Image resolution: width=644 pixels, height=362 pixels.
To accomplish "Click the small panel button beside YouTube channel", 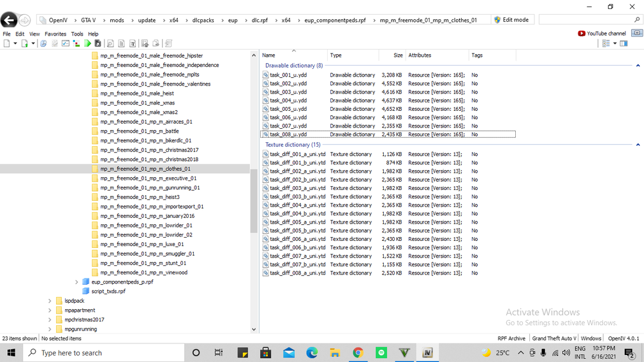I will coord(637,33).
